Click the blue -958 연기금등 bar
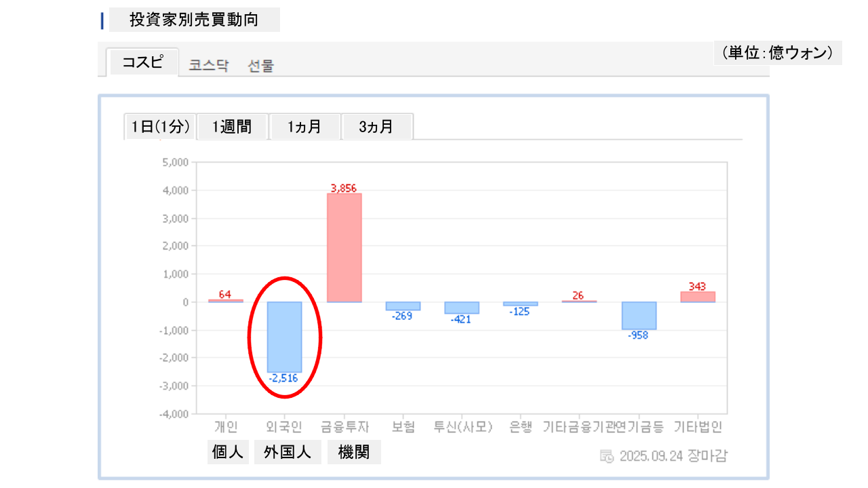Image resolution: width=868 pixels, height=488 pixels. [x=639, y=315]
